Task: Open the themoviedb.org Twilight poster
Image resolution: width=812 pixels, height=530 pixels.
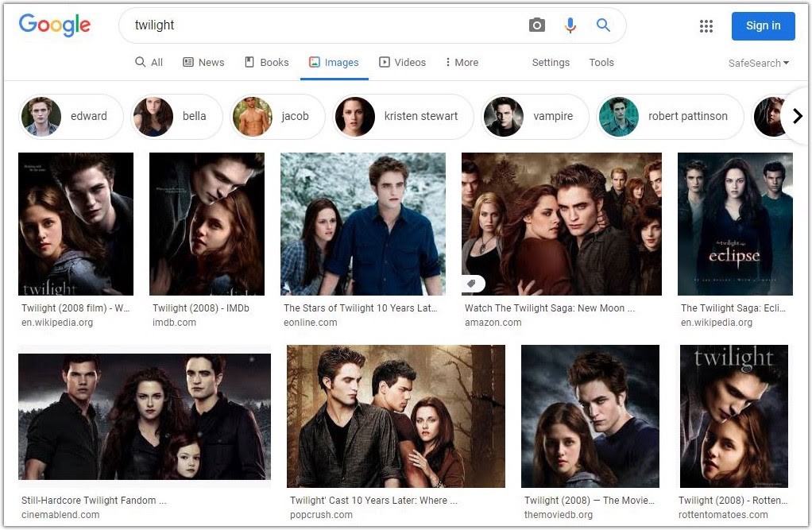Action: tap(590, 416)
